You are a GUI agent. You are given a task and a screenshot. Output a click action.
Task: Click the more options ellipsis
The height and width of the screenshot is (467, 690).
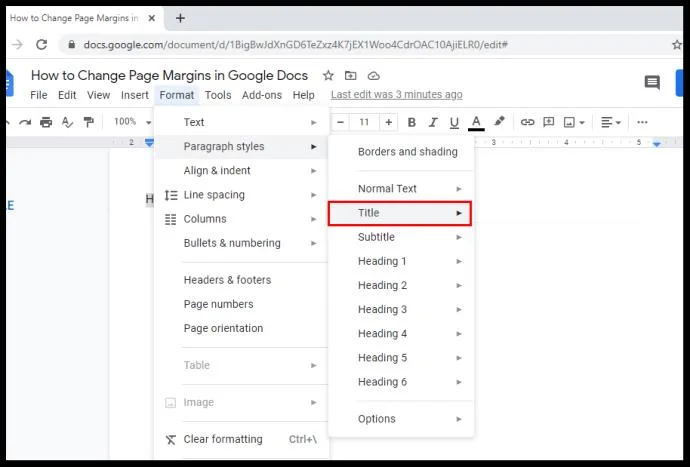(x=642, y=122)
